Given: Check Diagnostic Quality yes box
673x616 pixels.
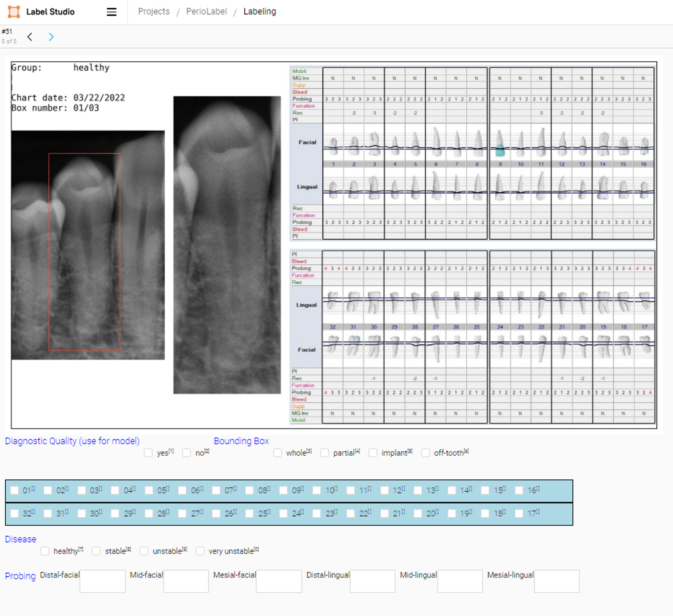Looking at the screenshot, I should coord(148,453).
